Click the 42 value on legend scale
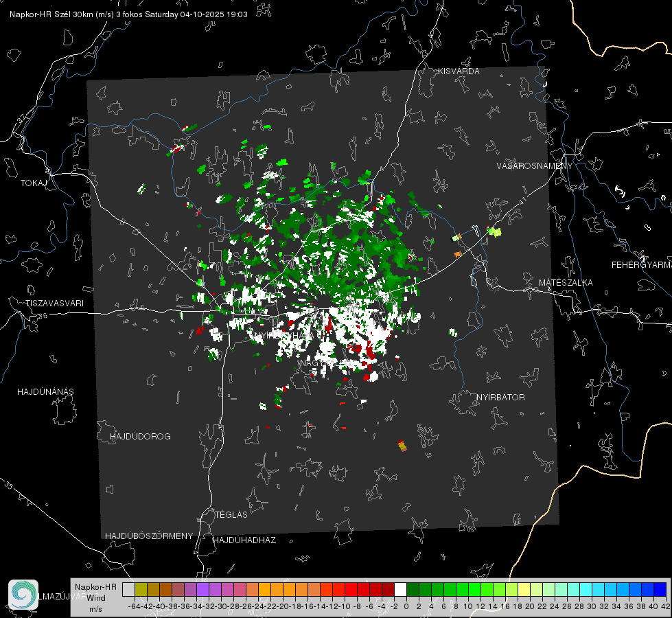 [x=665, y=606]
